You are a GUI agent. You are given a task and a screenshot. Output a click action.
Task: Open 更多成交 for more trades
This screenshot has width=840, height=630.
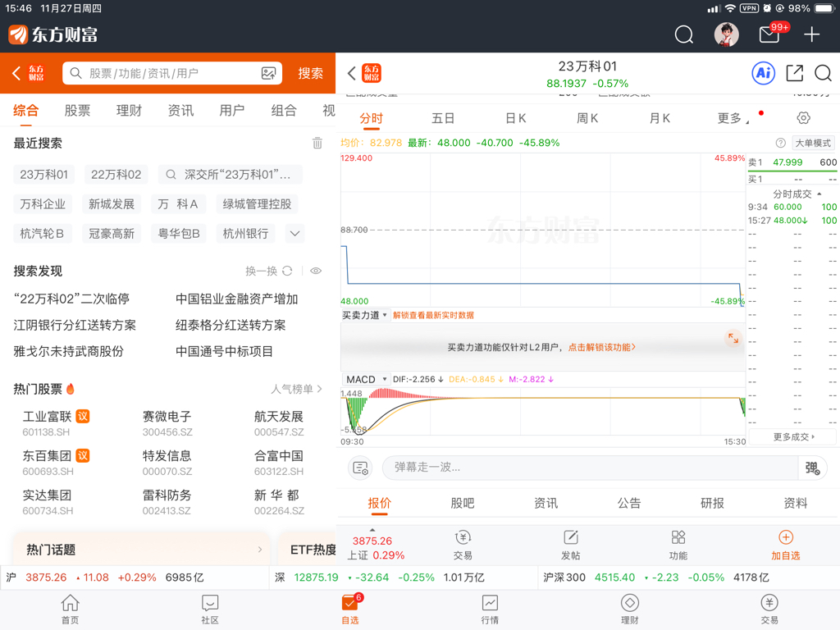[x=793, y=437]
